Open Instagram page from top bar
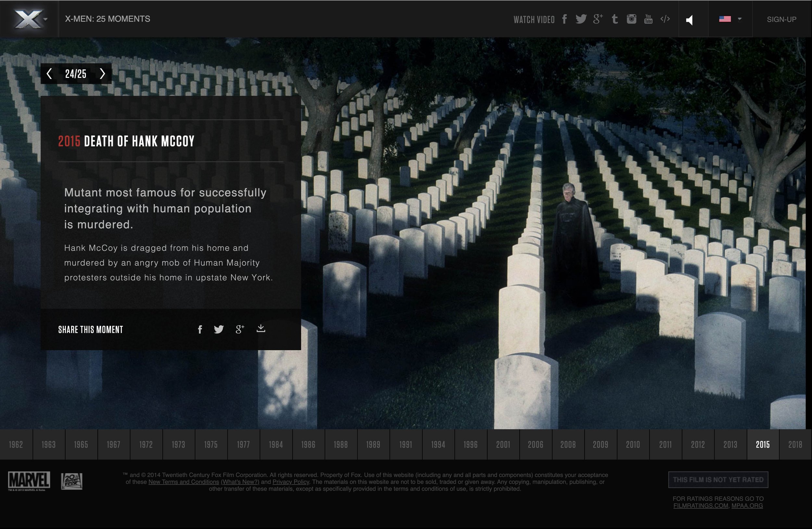 [x=631, y=19]
